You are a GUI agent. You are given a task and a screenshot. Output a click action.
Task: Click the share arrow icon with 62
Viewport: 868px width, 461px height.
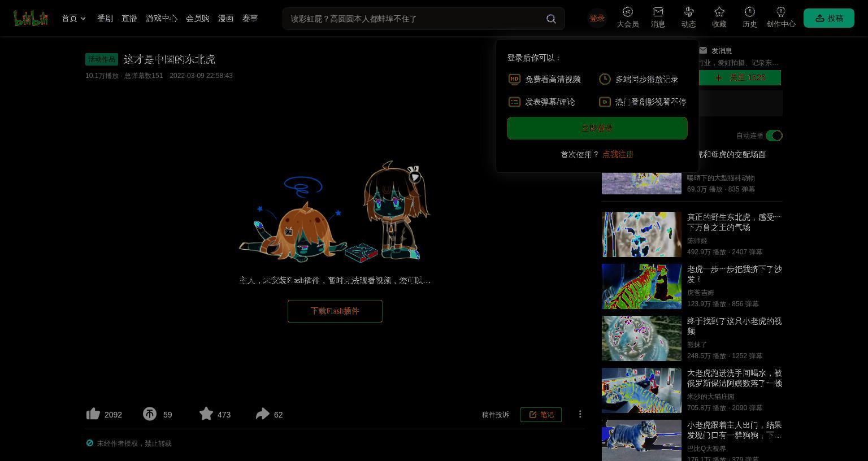coord(263,414)
